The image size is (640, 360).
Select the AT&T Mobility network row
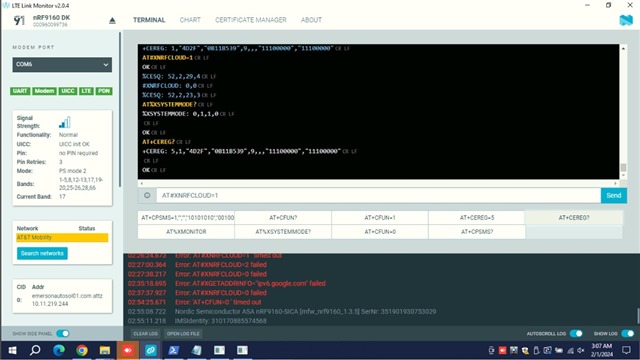pyautogui.click(x=62, y=238)
